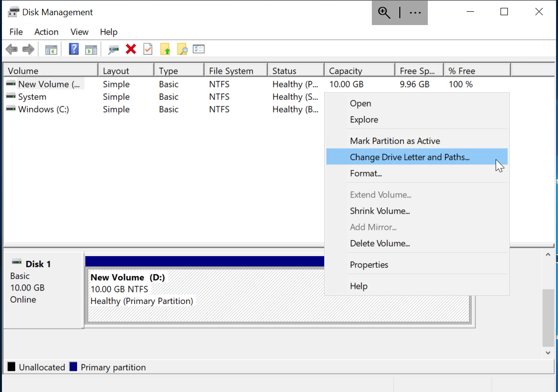Toggle the Show/Hide Action Pane toolbar icon
Screen dimensions: 558x392
point(90,49)
